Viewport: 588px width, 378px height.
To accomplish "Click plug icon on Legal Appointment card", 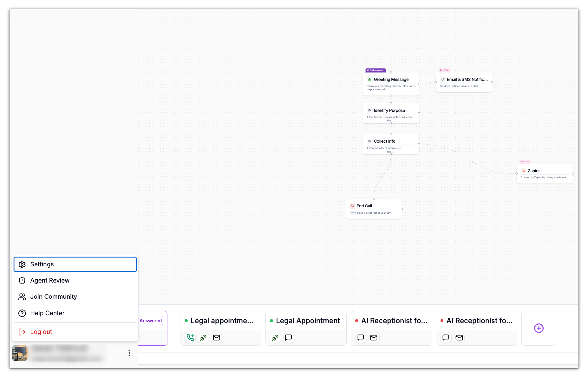I will pyautogui.click(x=275, y=338).
